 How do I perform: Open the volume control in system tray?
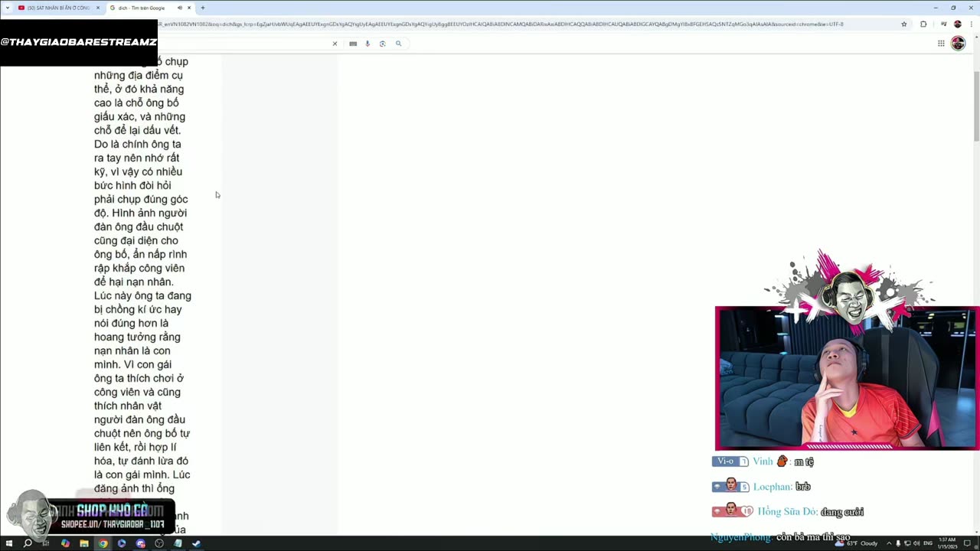(916, 543)
